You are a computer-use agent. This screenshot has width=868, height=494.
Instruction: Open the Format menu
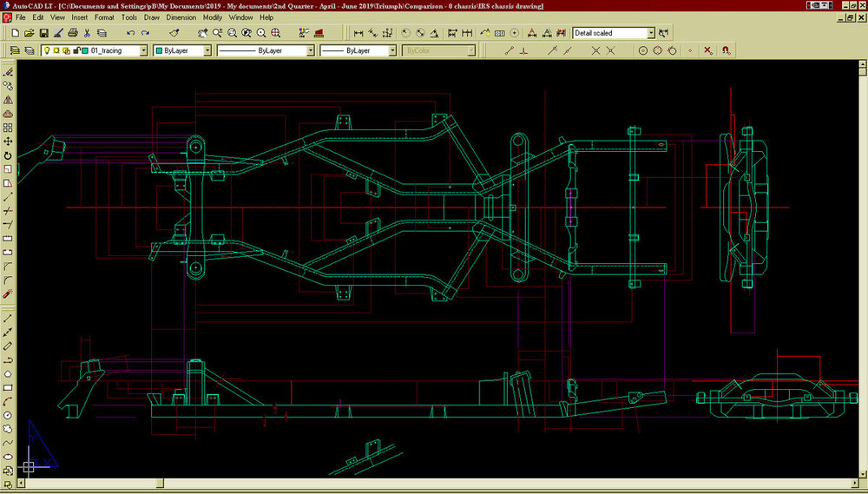[x=105, y=17]
